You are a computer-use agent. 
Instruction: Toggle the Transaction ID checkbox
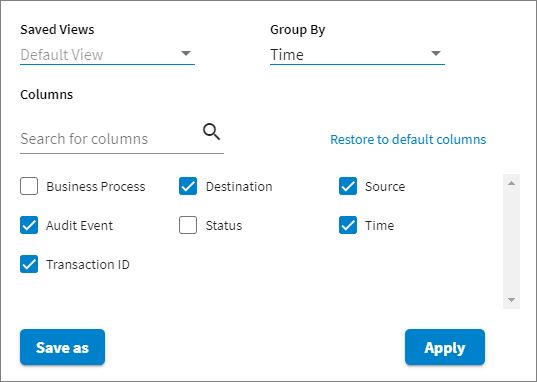pyautogui.click(x=29, y=264)
